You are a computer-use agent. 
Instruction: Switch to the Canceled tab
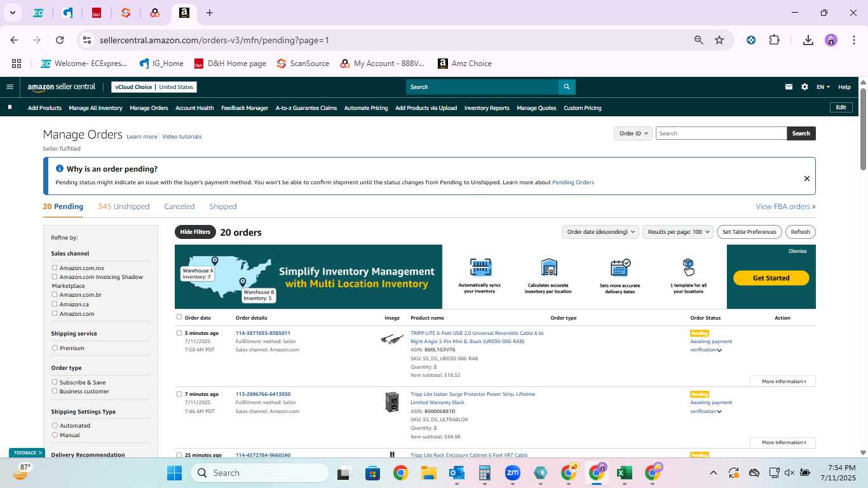[x=179, y=207]
